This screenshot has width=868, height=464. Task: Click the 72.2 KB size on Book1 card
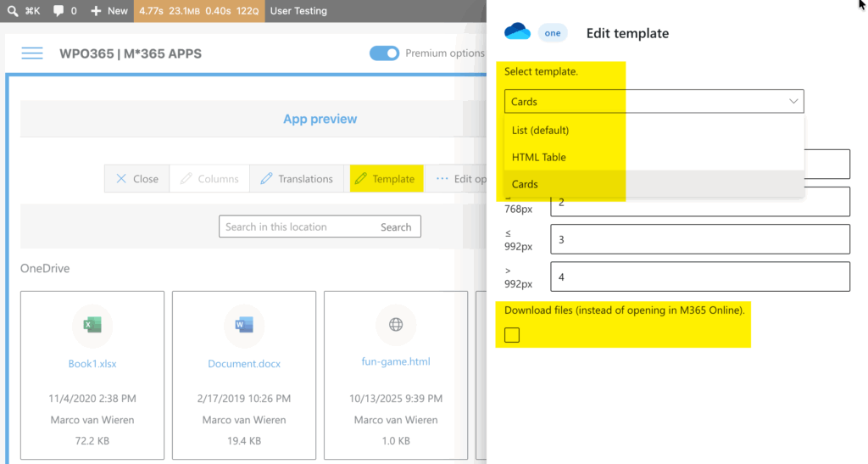(92, 441)
